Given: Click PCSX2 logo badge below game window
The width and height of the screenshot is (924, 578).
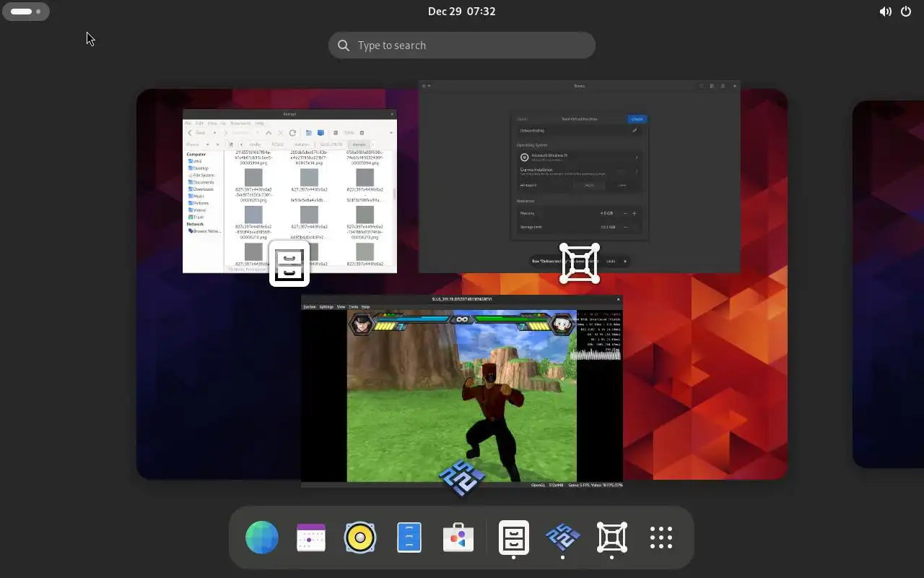Looking at the screenshot, I should point(462,478).
